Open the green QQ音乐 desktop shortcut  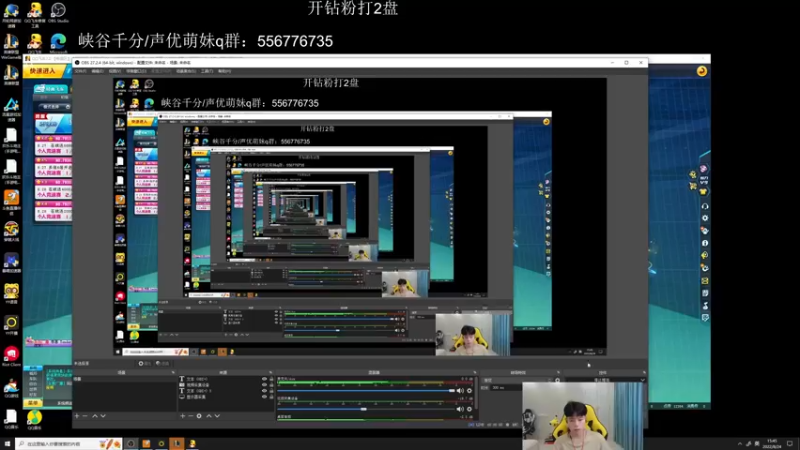(x=35, y=420)
